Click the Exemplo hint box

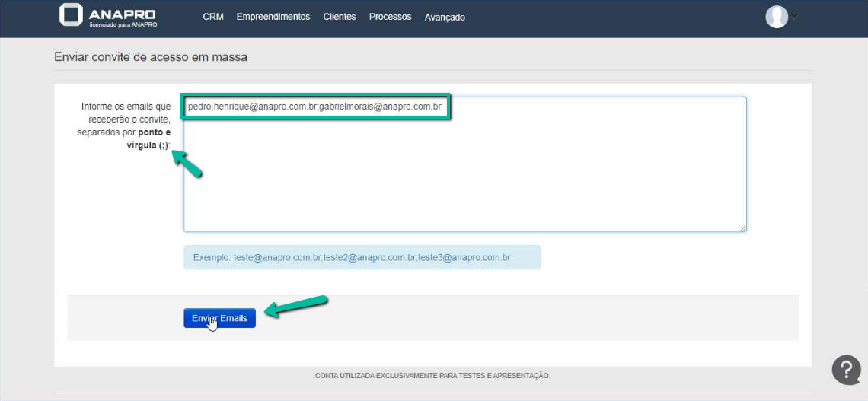(x=362, y=258)
